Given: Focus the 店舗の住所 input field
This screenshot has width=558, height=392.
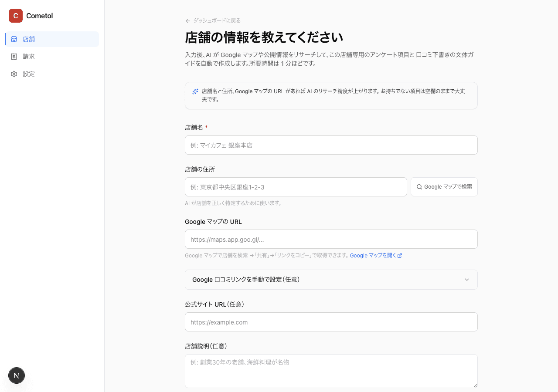Looking at the screenshot, I should click(x=296, y=187).
